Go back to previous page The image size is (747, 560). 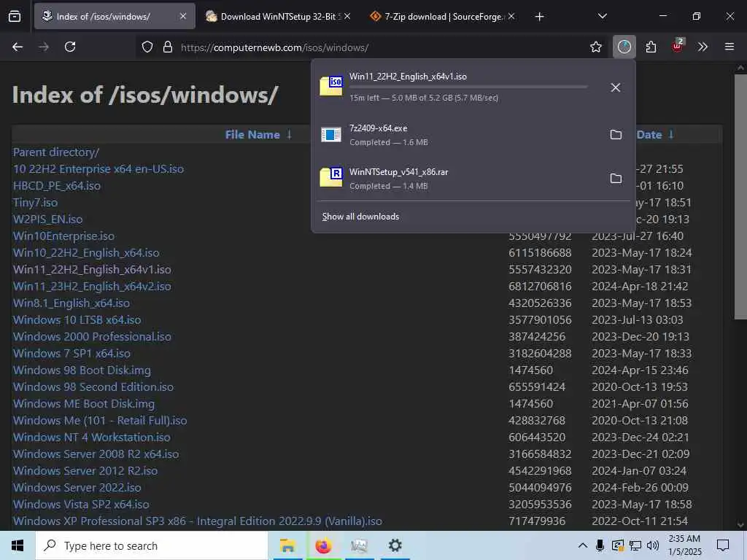(x=18, y=47)
